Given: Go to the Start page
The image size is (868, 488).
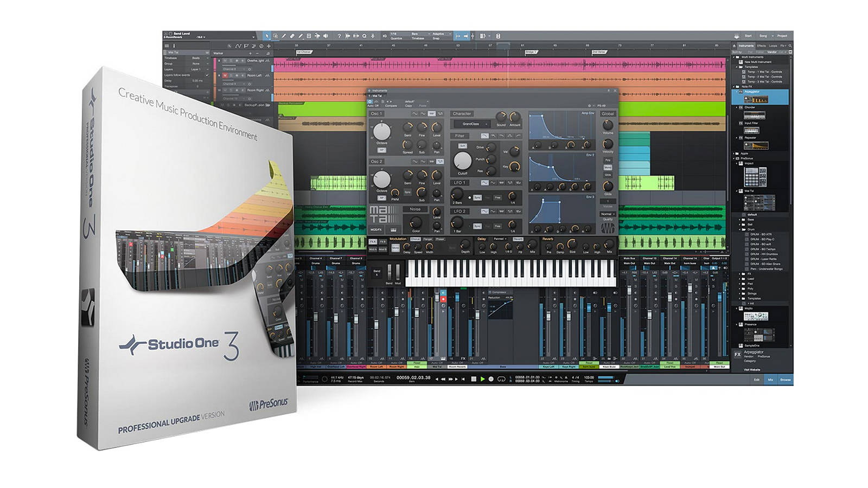Looking at the screenshot, I should coord(748,36).
